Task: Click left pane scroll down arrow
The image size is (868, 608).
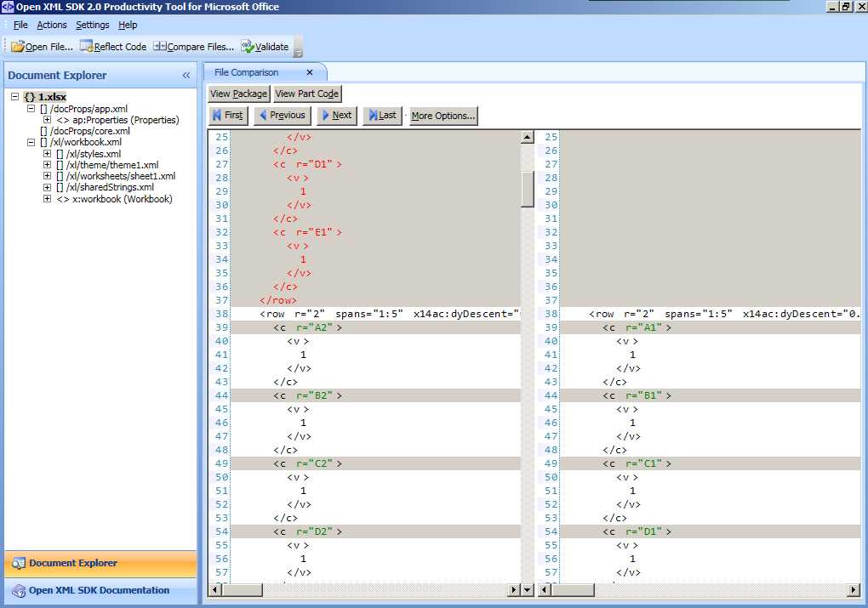Action: coord(528,590)
